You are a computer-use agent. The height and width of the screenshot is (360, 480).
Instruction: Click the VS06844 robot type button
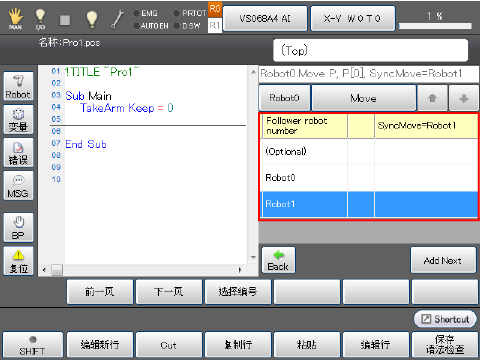pos(265,18)
